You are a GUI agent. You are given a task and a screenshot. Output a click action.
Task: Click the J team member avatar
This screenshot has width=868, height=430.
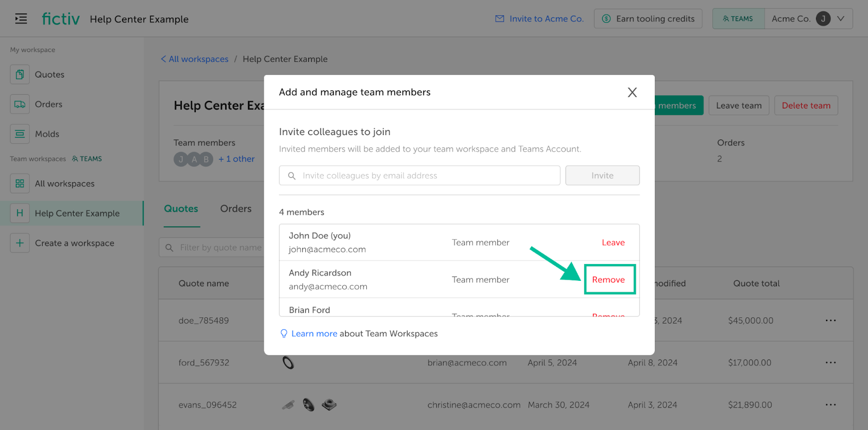coord(181,159)
